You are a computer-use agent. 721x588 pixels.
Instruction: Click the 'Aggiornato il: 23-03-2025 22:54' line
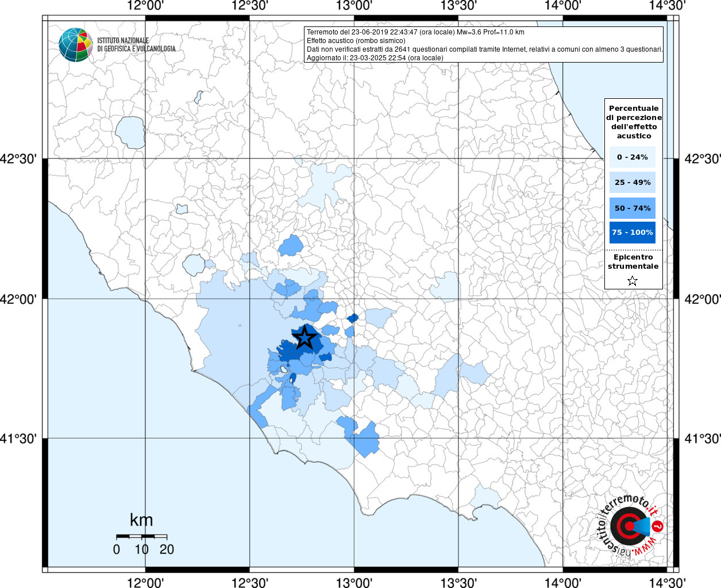(375, 58)
